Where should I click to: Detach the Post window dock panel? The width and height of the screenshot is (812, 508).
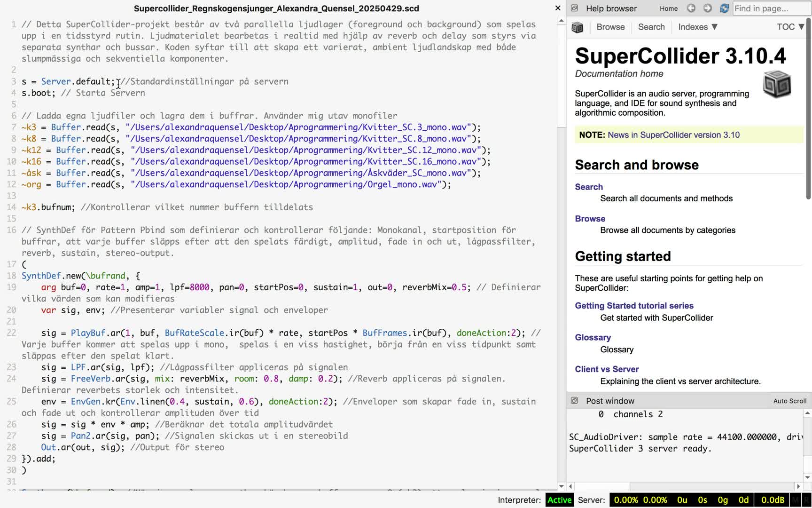[574, 401]
